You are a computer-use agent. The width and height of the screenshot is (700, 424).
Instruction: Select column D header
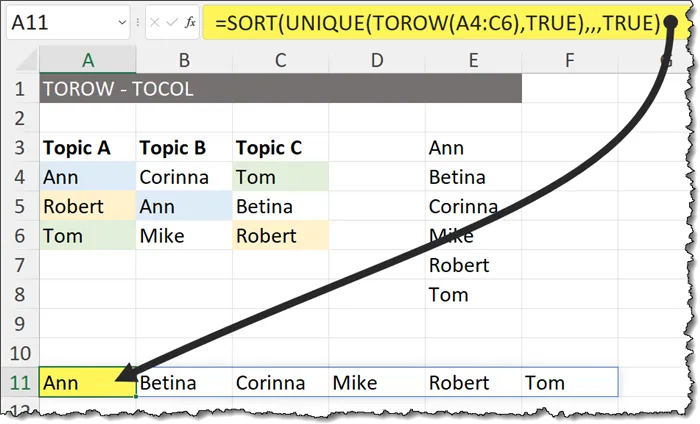pyautogui.click(x=376, y=61)
